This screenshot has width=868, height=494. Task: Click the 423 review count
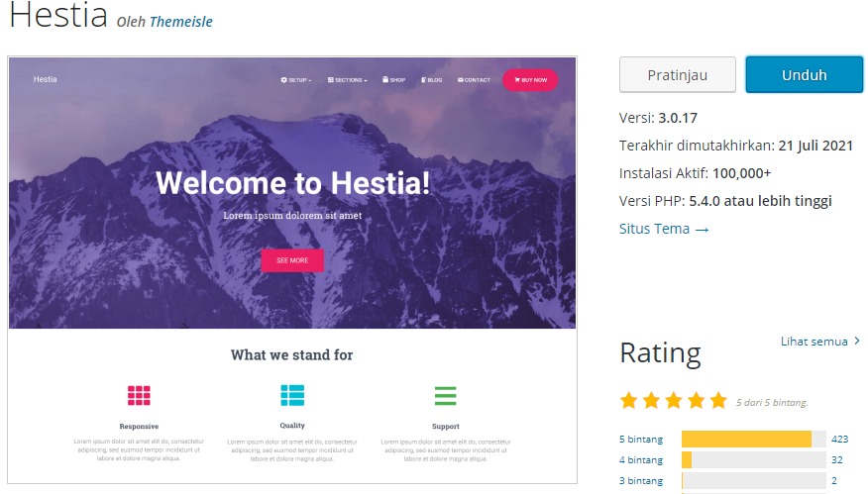(840, 440)
